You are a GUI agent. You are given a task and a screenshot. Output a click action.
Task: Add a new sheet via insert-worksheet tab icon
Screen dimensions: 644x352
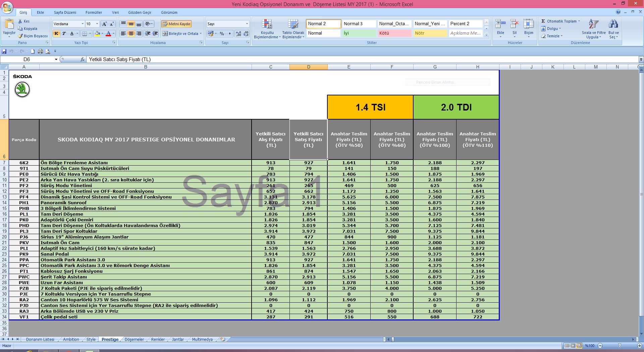[x=223, y=339]
